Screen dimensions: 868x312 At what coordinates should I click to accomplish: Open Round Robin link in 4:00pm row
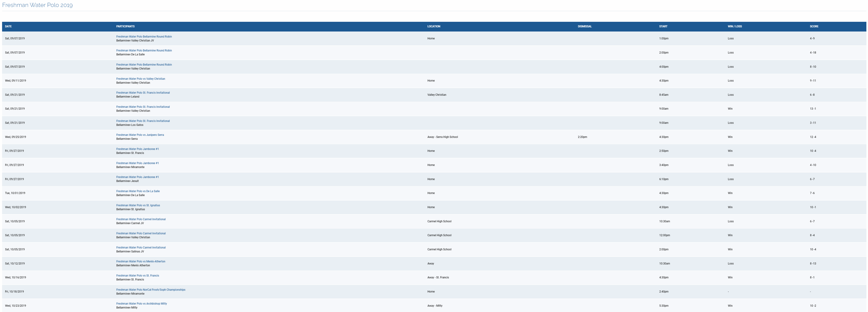click(x=144, y=65)
